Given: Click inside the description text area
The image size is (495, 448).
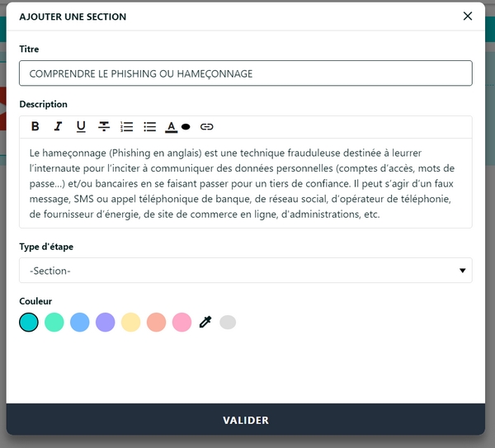Looking at the screenshot, I should pyautogui.click(x=246, y=183).
